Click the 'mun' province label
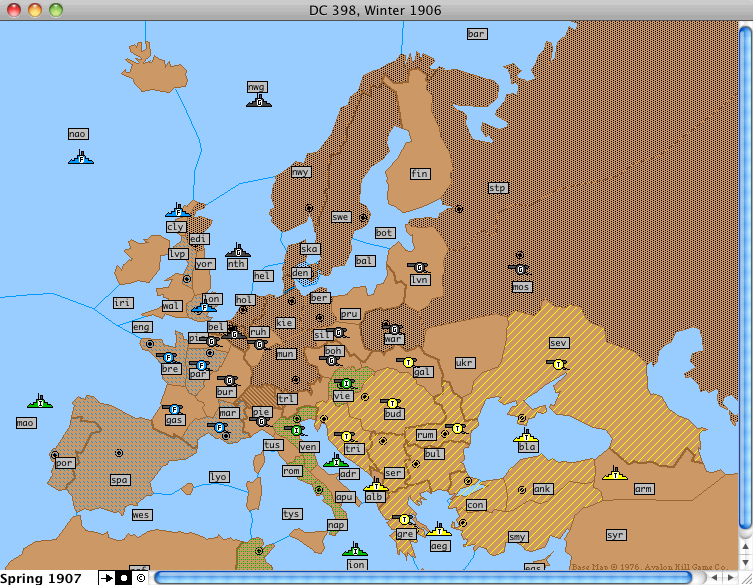Screen dimensions: 753x585 coord(286,354)
